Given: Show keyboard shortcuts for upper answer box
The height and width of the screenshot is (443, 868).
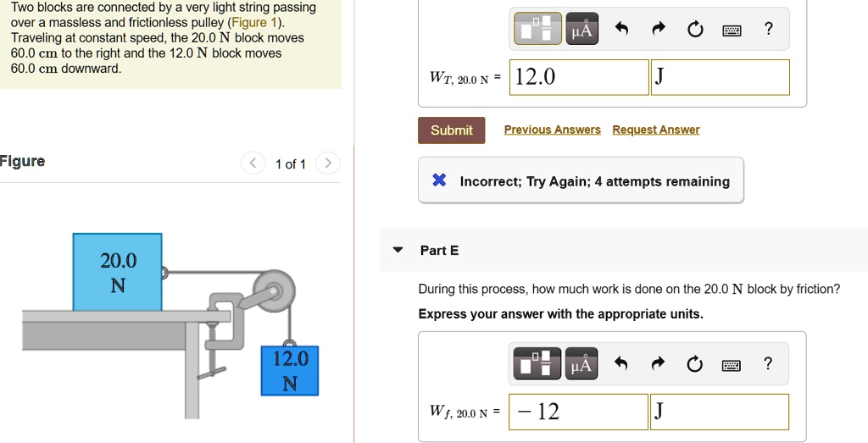Looking at the screenshot, I should 732,30.
